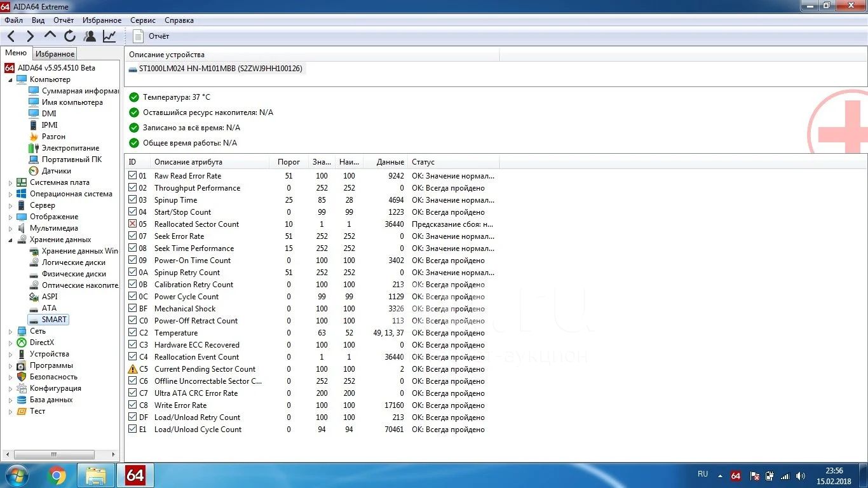This screenshot has height=488, width=868.
Task: Click the Данные column header
Action: click(390, 162)
